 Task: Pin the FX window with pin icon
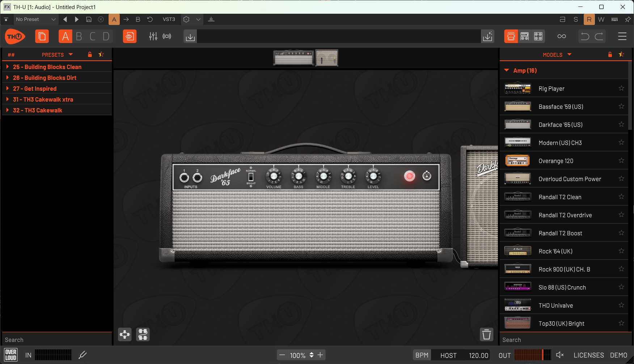pos(628,20)
